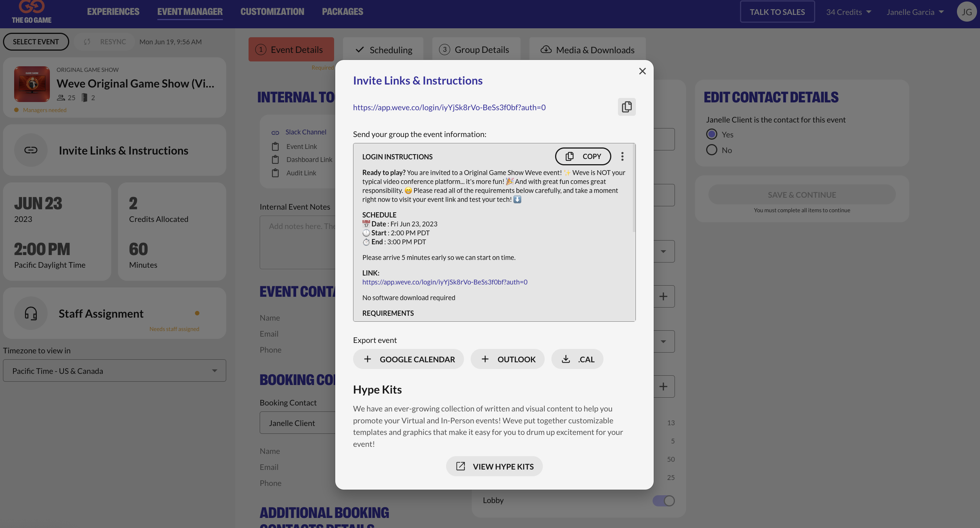
Task: Copy the invite link using clipboard icon
Action: tap(627, 107)
